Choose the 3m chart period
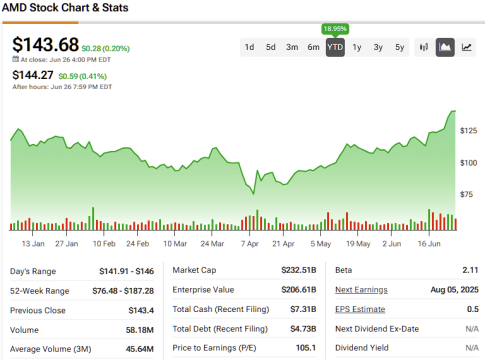This screenshot has width=485, height=360. (292, 47)
